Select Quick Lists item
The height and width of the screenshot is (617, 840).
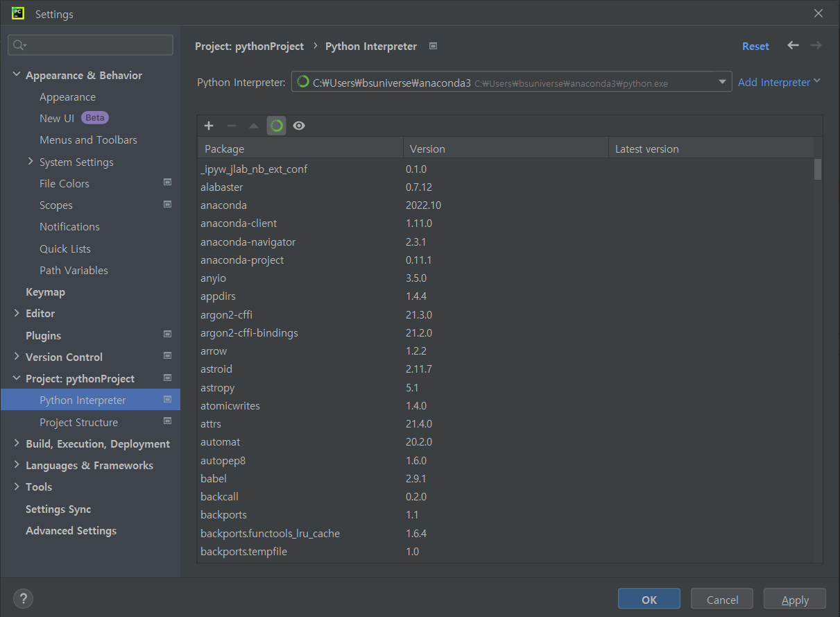point(65,248)
